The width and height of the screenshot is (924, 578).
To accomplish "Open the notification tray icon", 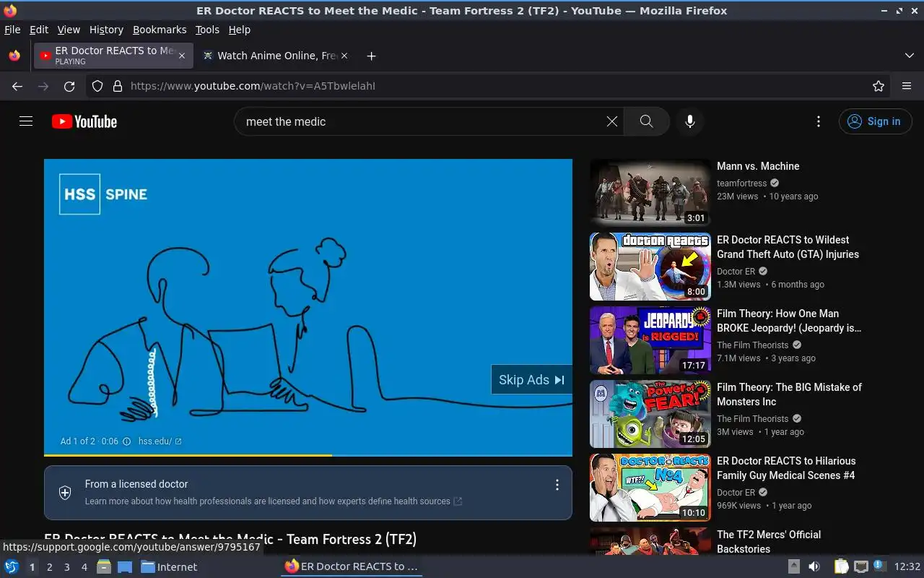I will 879,566.
